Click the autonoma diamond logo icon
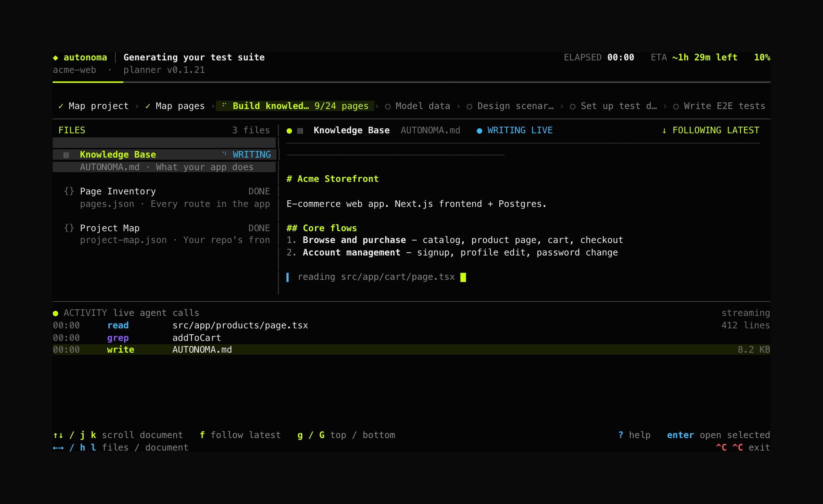 (56, 58)
